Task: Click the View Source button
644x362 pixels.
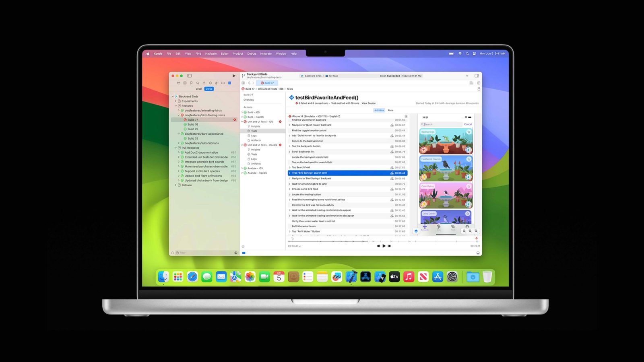Action: coord(369,103)
